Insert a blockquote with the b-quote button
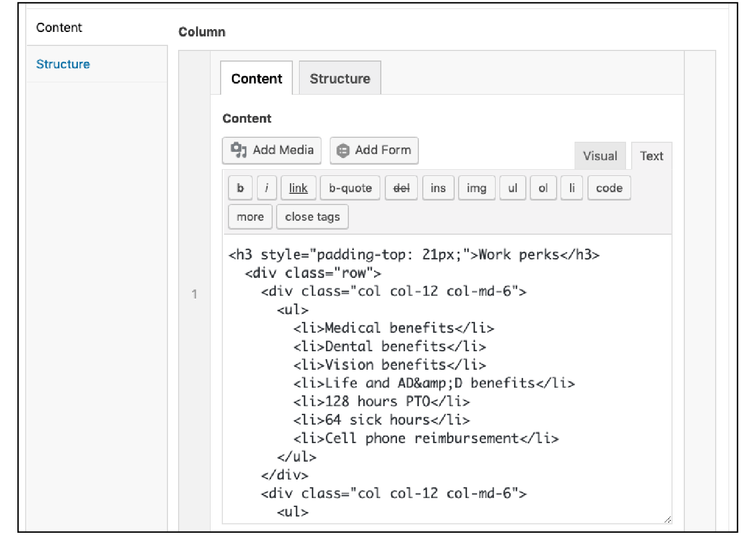Screen dimensions: 756x535 [349, 188]
